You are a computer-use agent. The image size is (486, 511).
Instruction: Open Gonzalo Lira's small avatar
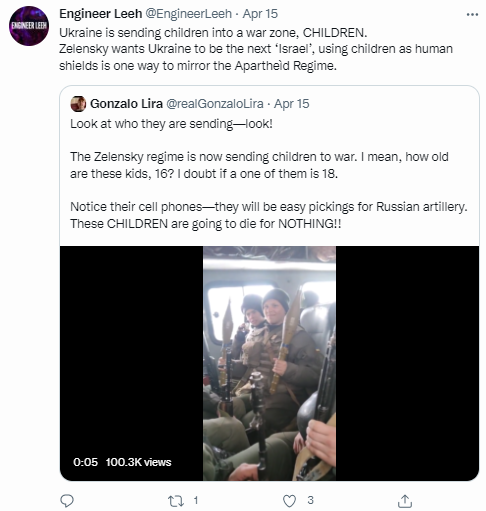pyautogui.click(x=78, y=104)
